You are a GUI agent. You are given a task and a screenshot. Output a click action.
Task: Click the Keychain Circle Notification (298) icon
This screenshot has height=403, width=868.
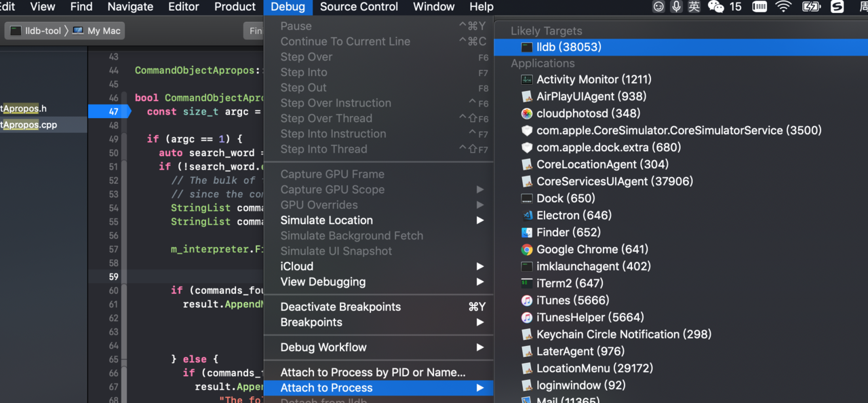pyautogui.click(x=527, y=334)
